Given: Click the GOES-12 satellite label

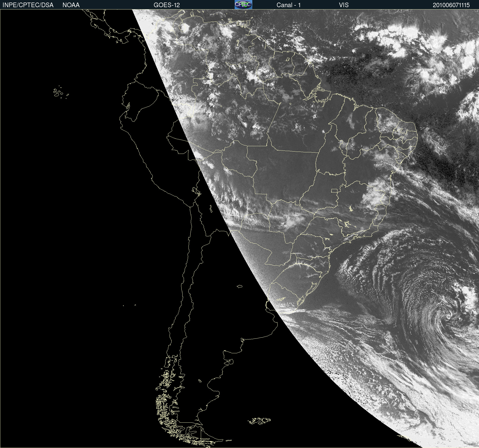Looking at the screenshot, I should pos(167,5).
